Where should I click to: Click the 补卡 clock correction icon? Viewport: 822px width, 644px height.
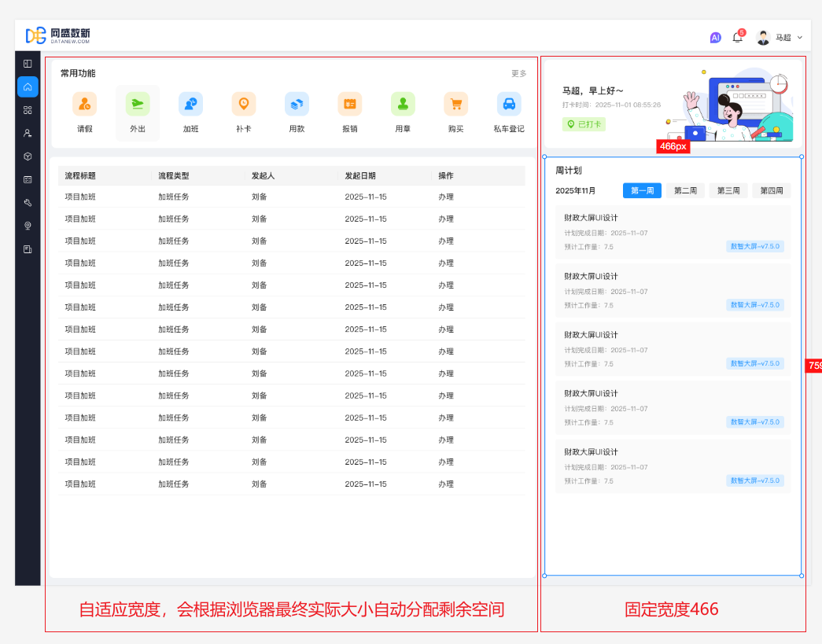point(244,104)
